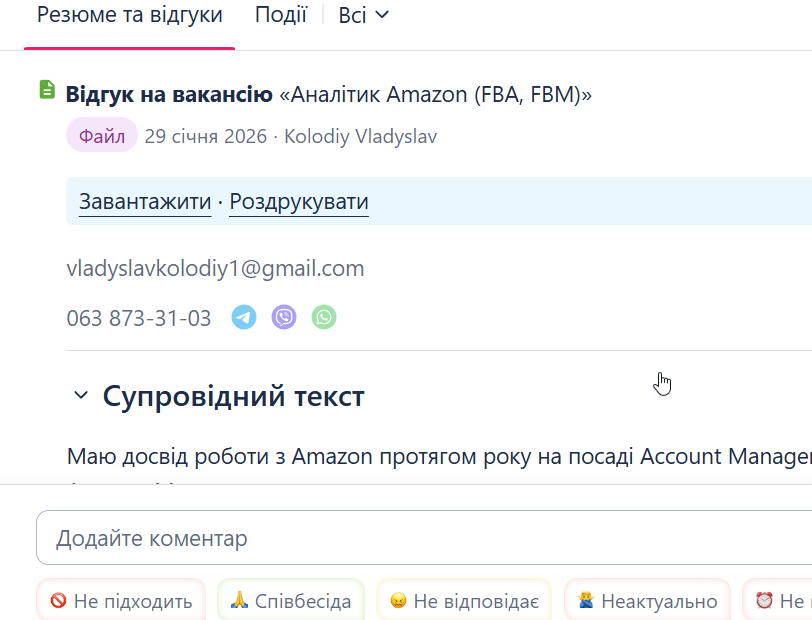Contact the candidate via Viber icon
Screen dimensions: 812x620
(284, 318)
